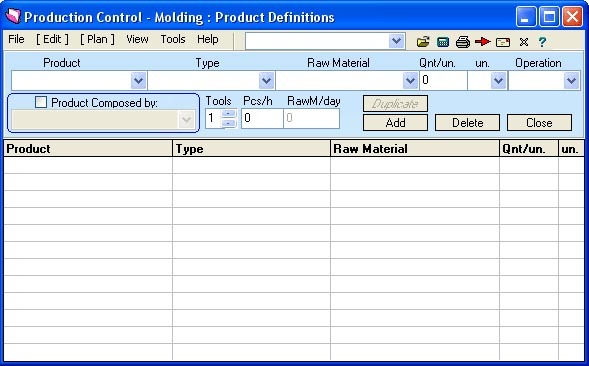Click the RawM/day field
The width and height of the screenshot is (589, 366).
(311, 118)
